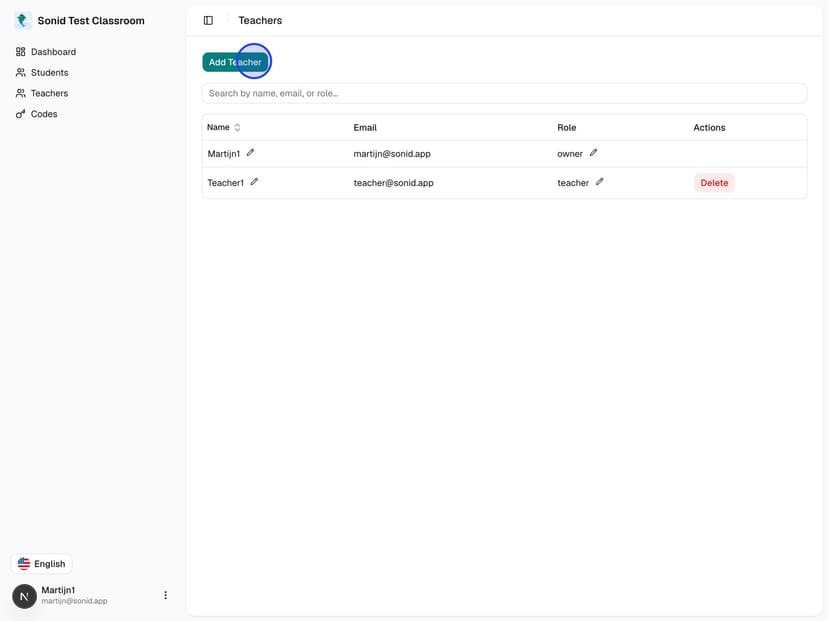Open the three-dot user menu icon
The height and width of the screenshot is (621, 828).
tap(165, 595)
